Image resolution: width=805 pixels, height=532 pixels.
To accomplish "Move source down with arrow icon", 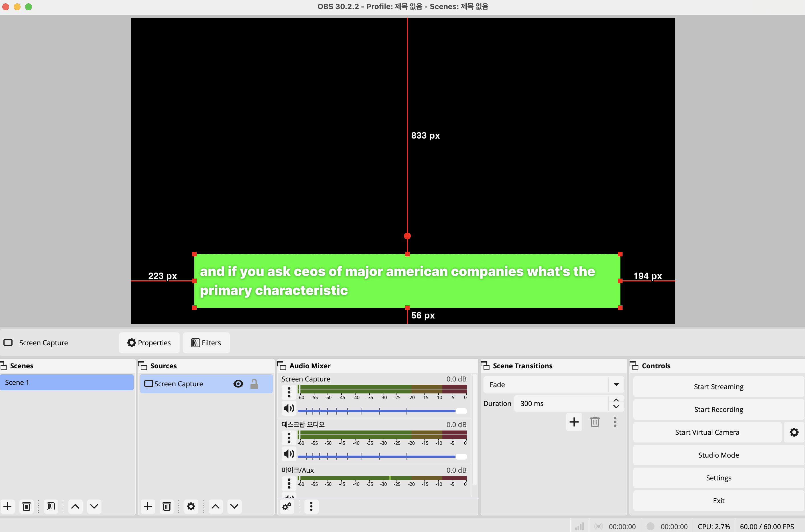I will 234,507.
